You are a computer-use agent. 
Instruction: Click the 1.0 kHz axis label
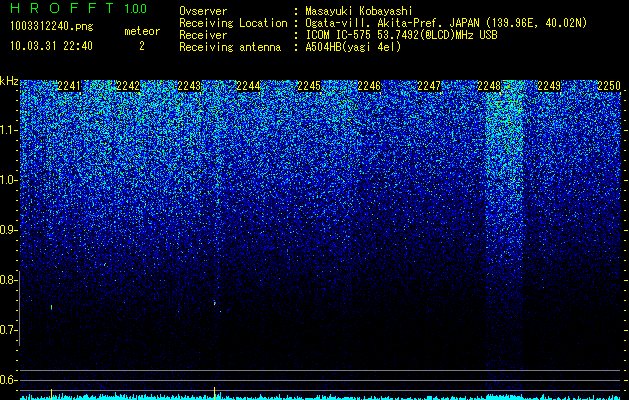click(8, 180)
